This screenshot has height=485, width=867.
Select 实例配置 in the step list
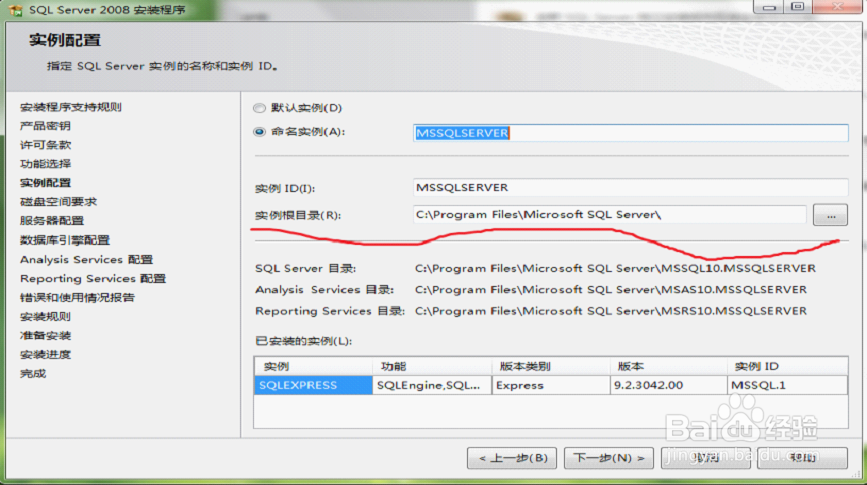(x=45, y=182)
